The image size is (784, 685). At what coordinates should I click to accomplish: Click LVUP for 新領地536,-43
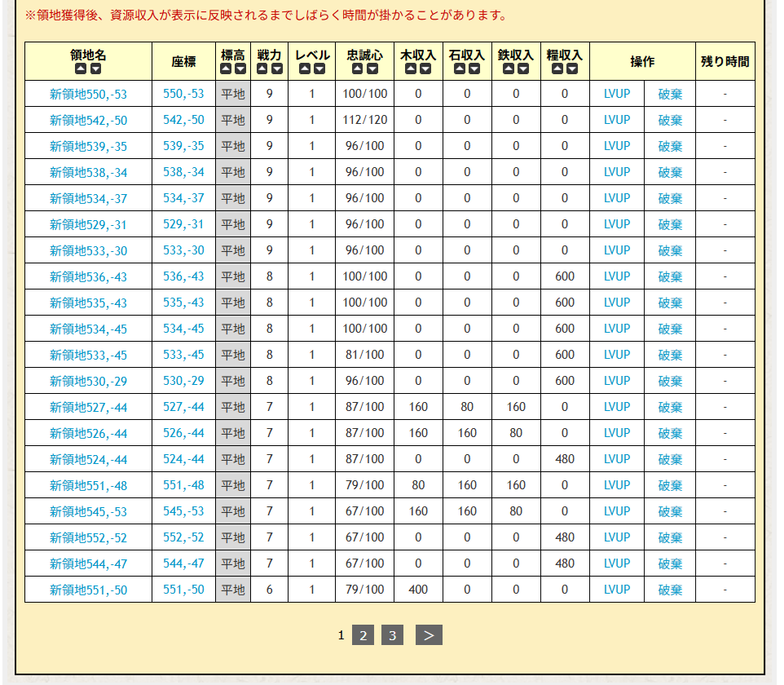617,276
